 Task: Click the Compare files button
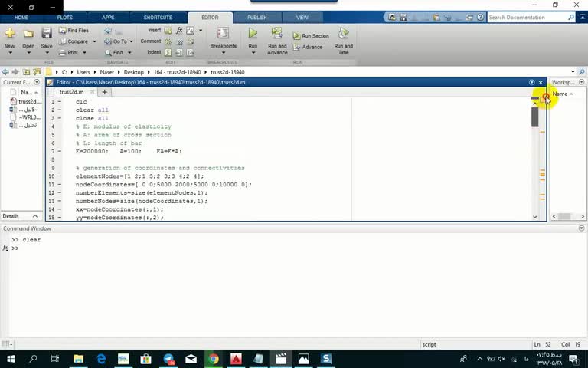(x=73, y=41)
